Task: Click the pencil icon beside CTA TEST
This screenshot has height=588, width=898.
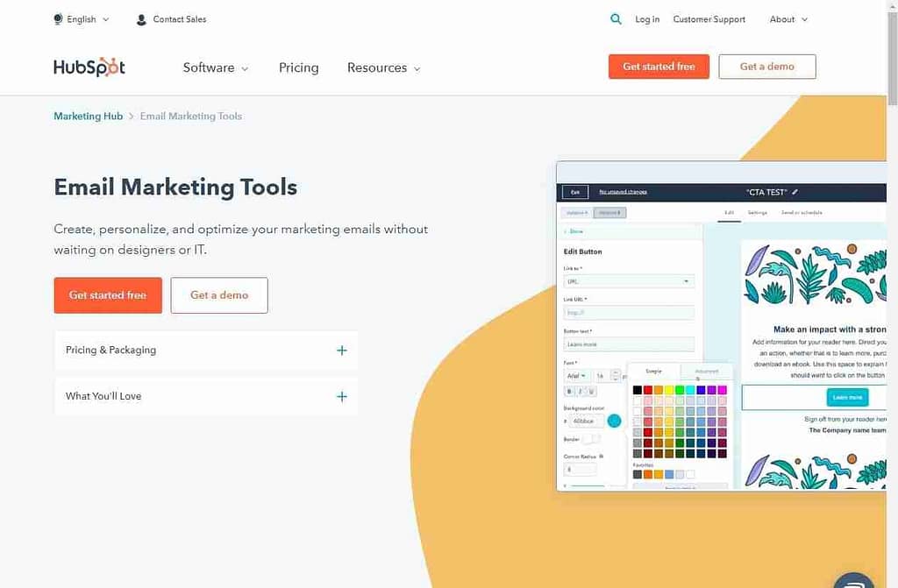Action: click(795, 192)
